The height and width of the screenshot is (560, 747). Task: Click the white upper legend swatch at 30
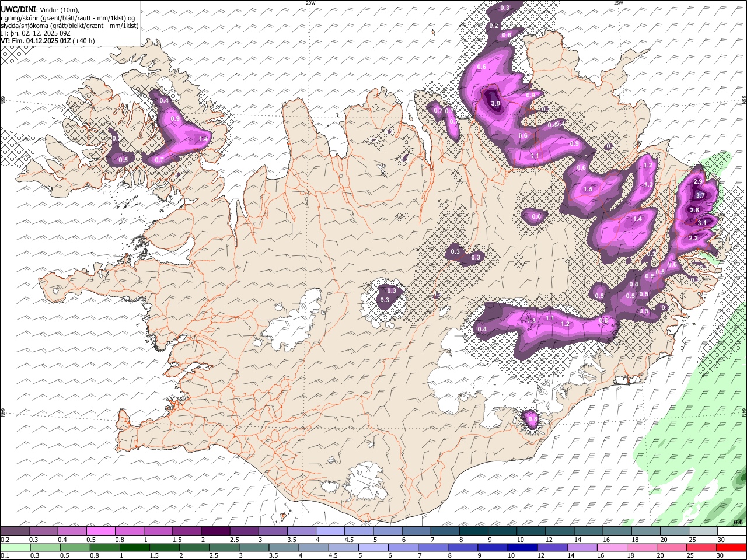pos(732,531)
